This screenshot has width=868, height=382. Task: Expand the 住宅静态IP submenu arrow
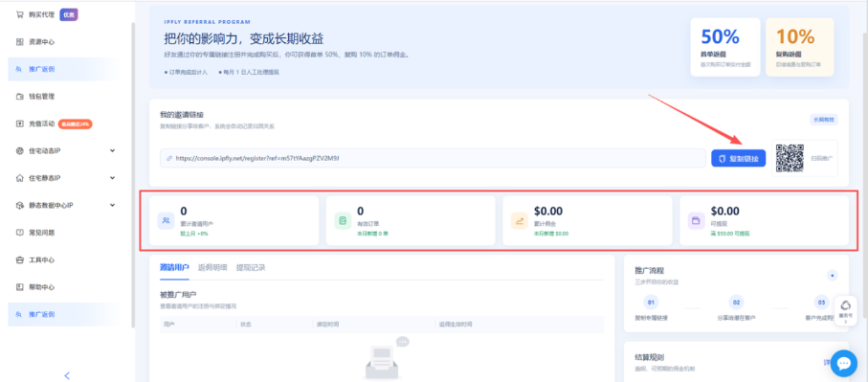point(112,178)
